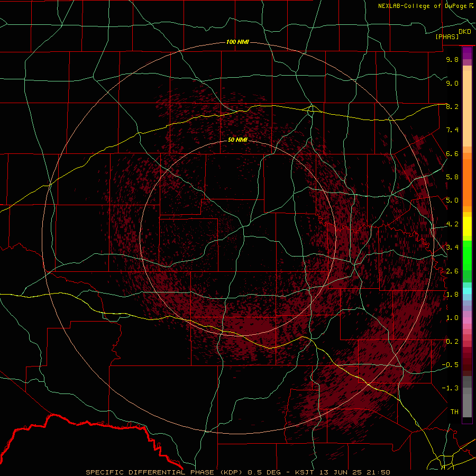Screen dimensions: 476x476
Task: Click the 4.2 scale value
Action: pyautogui.click(x=452, y=224)
